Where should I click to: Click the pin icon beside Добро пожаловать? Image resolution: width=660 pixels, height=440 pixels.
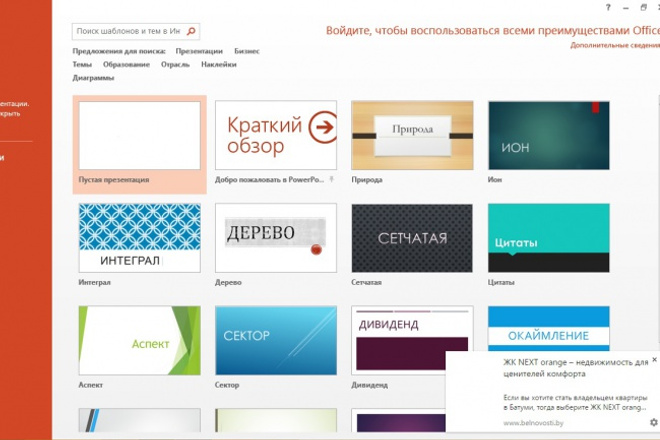(x=332, y=179)
